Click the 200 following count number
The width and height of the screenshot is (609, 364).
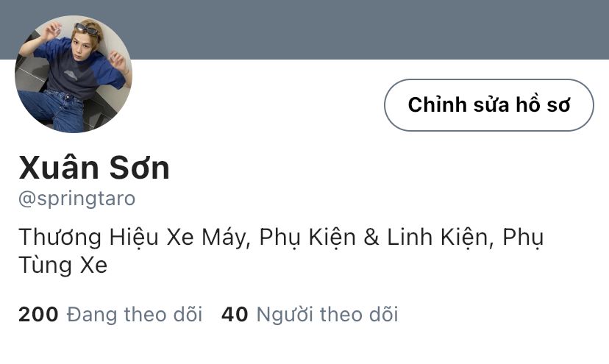(38, 315)
